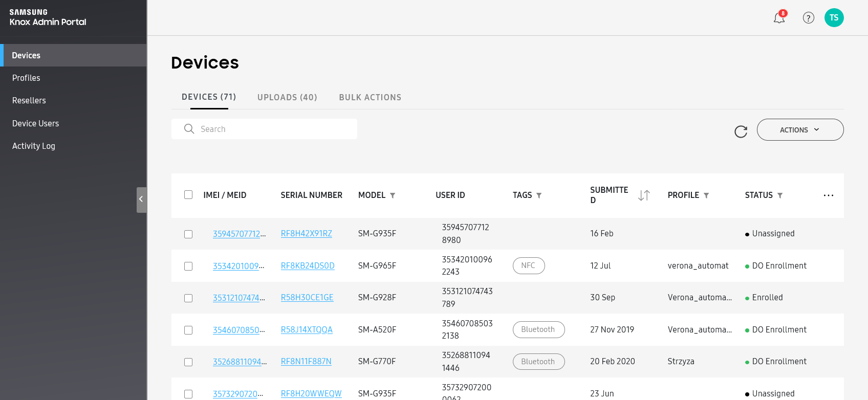Check the box for device R58H30CE1GE
The image size is (868, 400).
pyautogui.click(x=188, y=298)
